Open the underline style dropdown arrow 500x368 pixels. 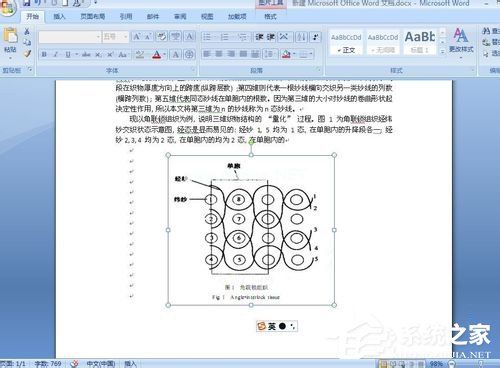tap(77, 54)
